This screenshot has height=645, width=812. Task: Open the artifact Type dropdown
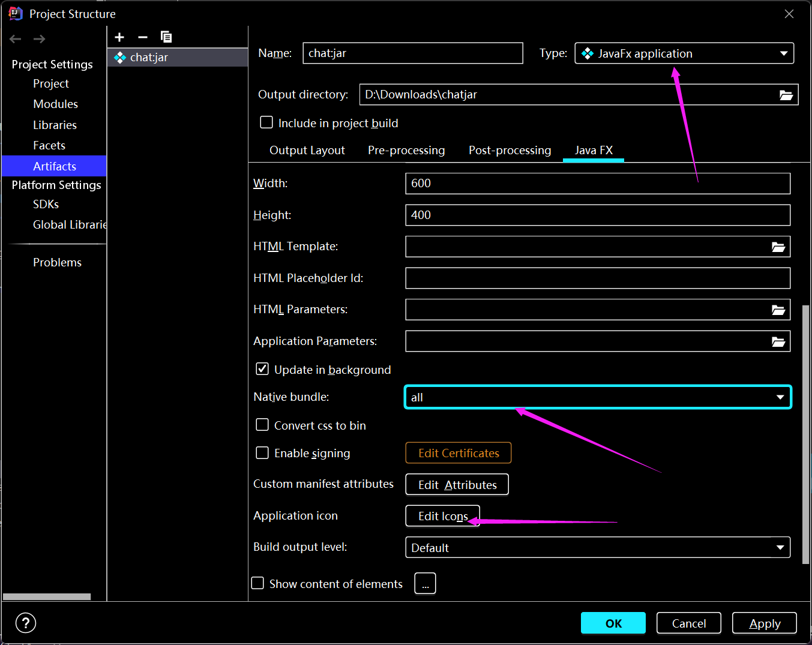(684, 53)
